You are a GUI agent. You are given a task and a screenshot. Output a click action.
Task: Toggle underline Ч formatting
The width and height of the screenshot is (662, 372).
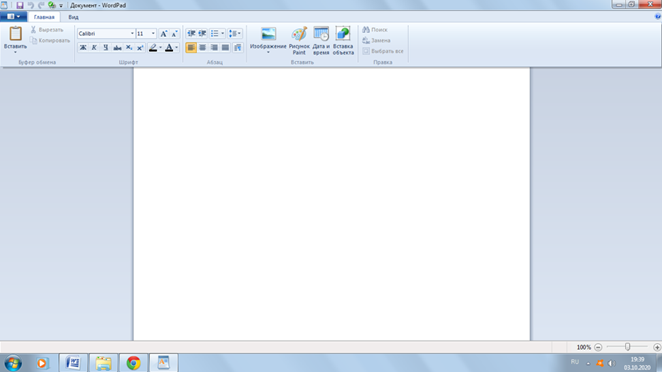[106, 48]
